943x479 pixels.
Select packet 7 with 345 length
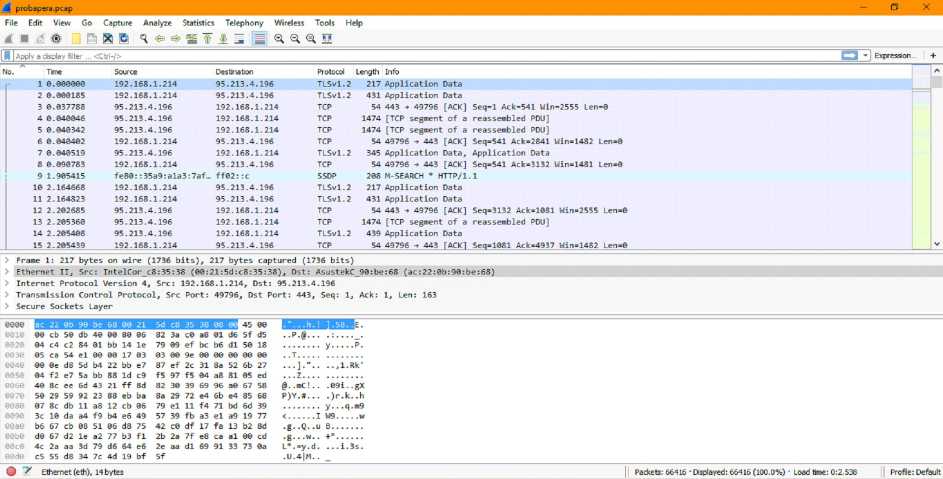point(456,153)
